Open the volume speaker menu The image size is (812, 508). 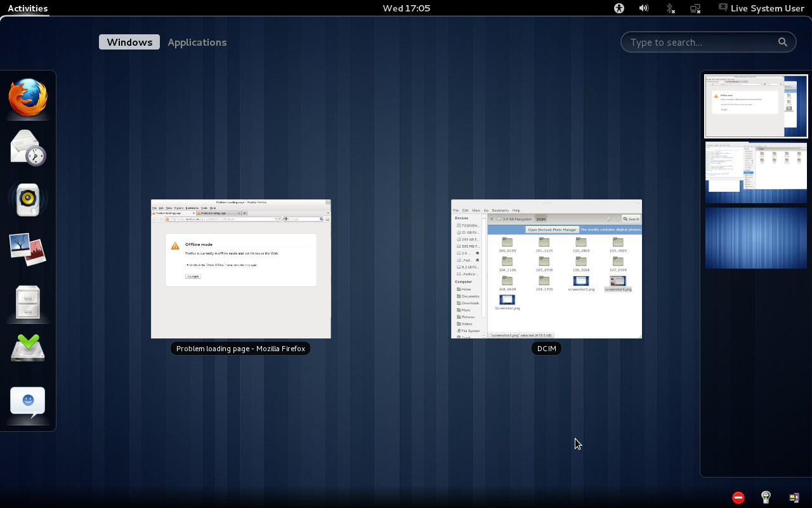644,8
